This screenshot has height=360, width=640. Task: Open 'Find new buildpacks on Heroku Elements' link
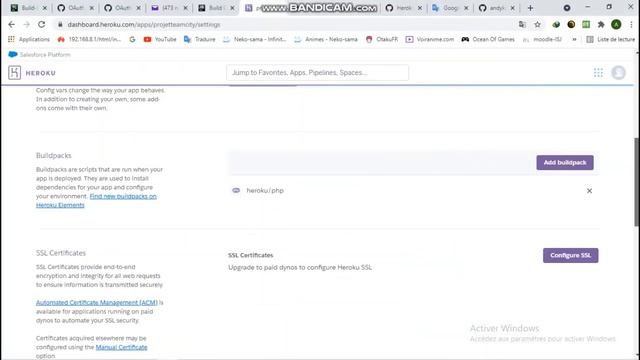pos(96,200)
